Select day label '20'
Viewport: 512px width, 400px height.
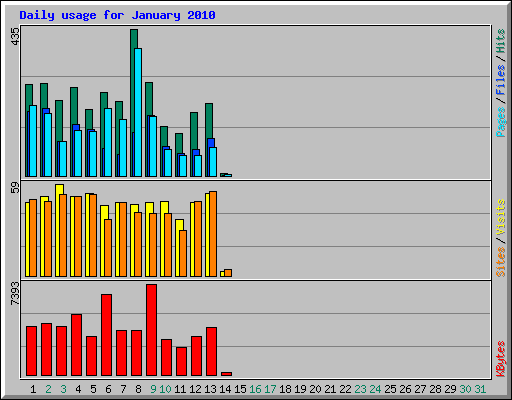(x=315, y=389)
